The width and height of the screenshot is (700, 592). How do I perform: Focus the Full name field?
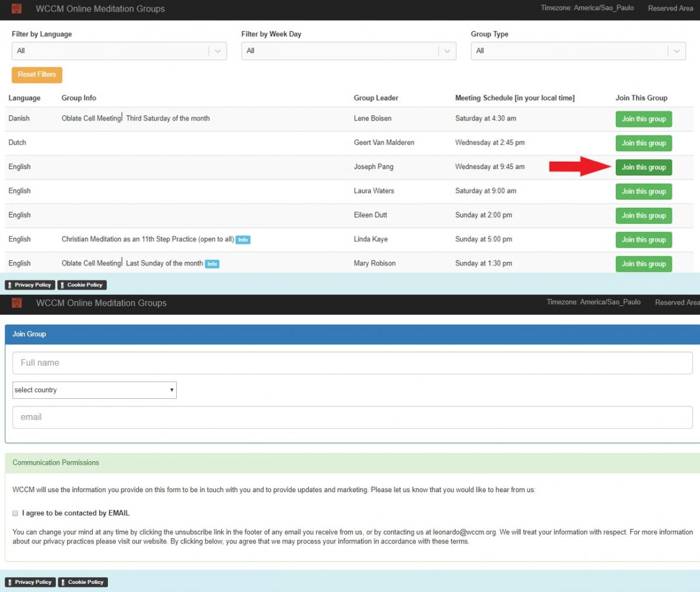[352, 363]
